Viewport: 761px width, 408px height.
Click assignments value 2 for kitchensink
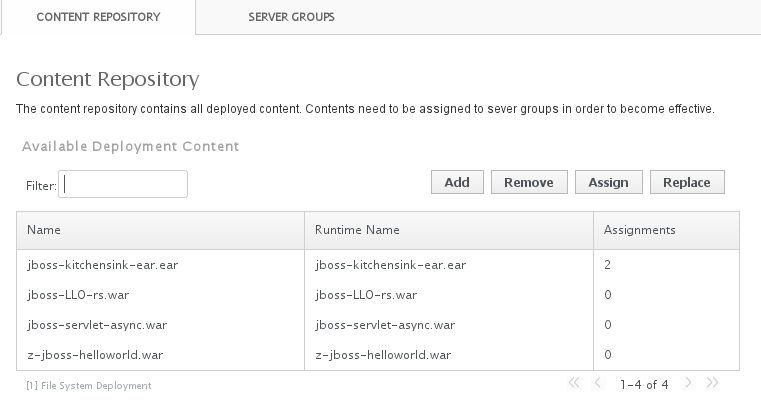(x=608, y=265)
